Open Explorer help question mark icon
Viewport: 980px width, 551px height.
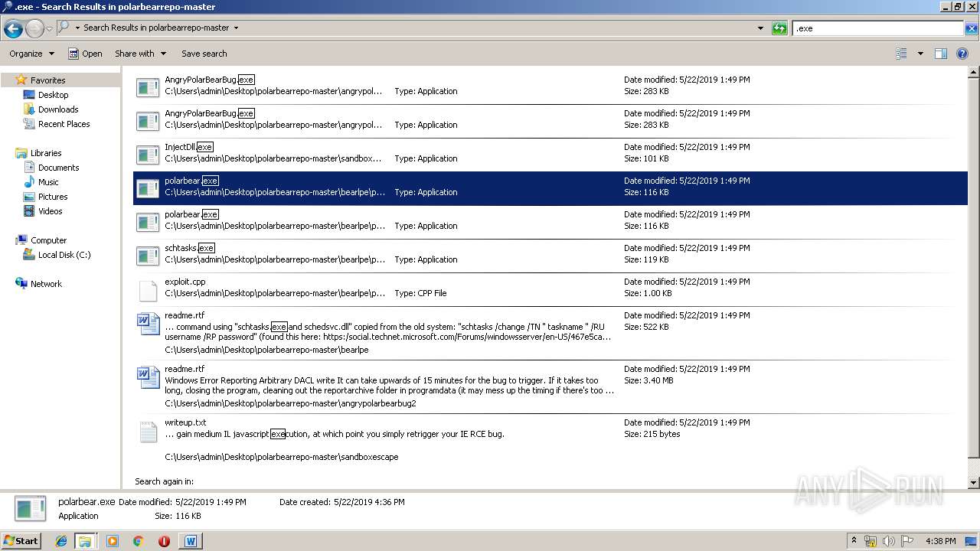(963, 54)
